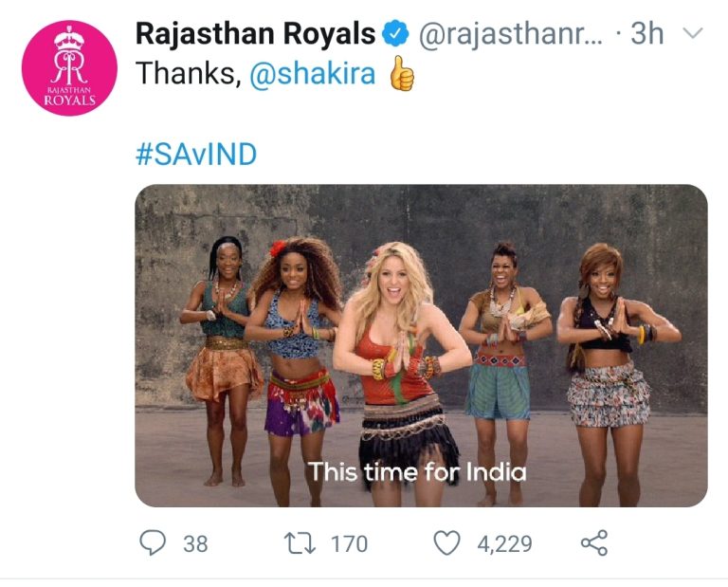Click the blue verified badge
Viewport: 728px width, 587px height.
[x=394, y=34]
